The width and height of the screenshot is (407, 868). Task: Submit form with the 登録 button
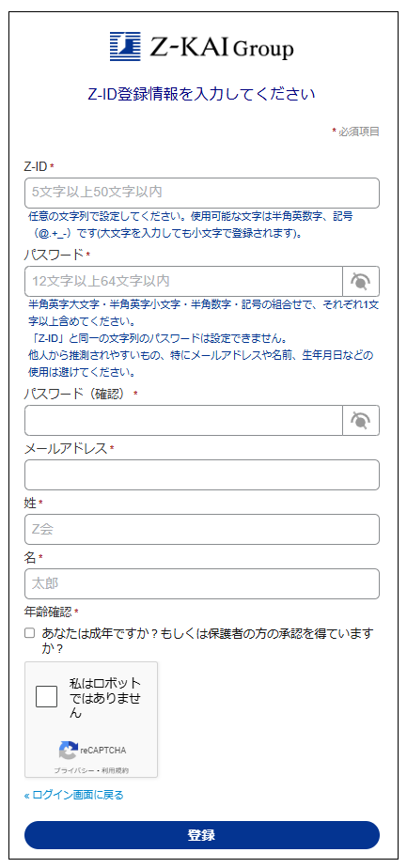[x=202, y=835]
